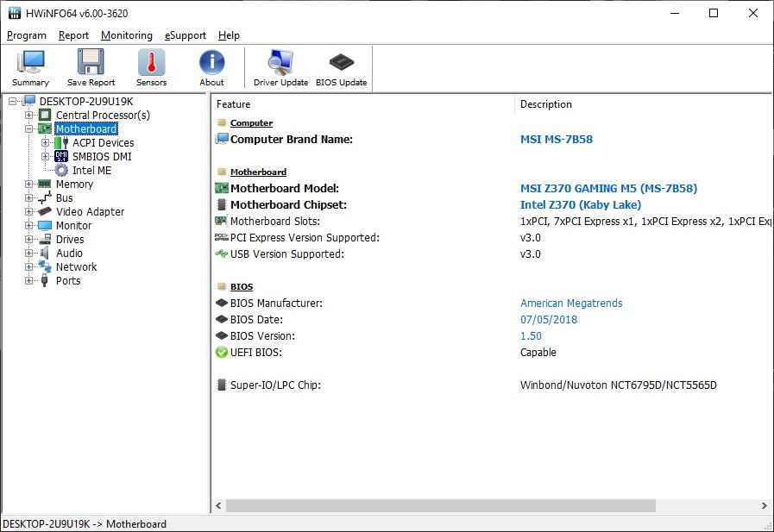Expand the Monitor tree node

[29, 225]
